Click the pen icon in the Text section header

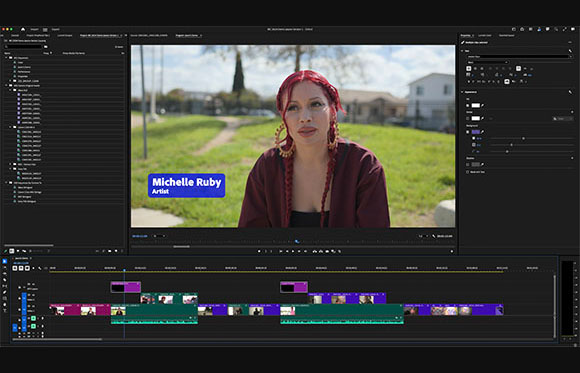[x=570, y=51]
